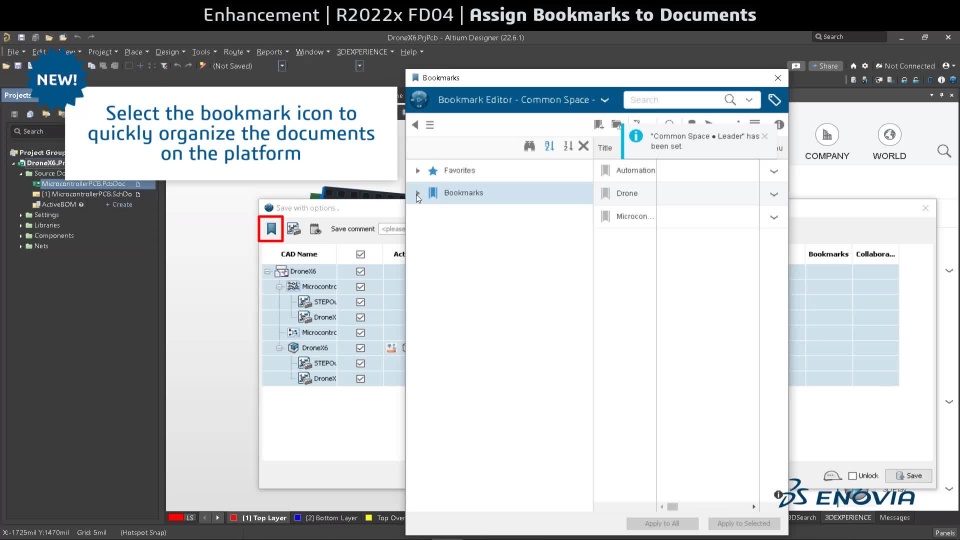Click the gray sort order icon left of the X
The width and height of the screenshot is (960, 540).
click(x=568, y=146)
